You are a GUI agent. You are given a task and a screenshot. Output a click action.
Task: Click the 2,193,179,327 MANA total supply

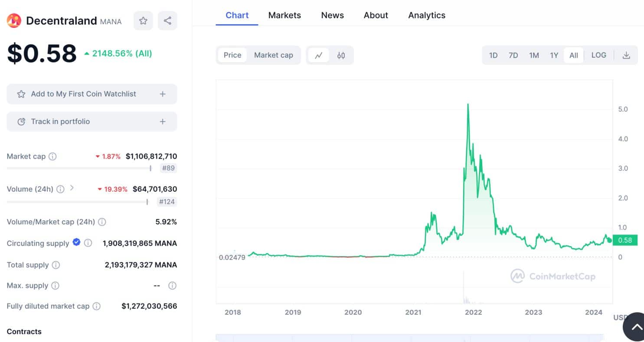[x=141, y=265]
